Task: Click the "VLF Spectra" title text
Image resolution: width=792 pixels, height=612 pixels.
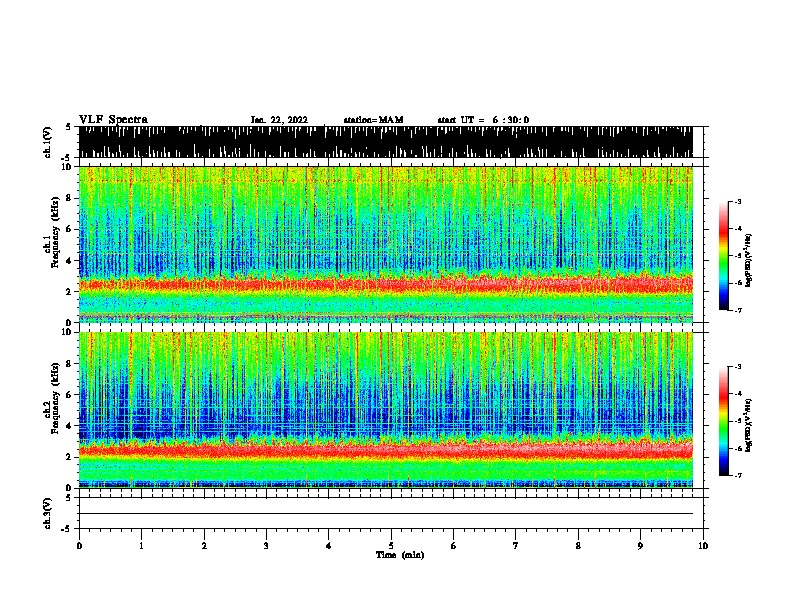Action: click(113, 120)
